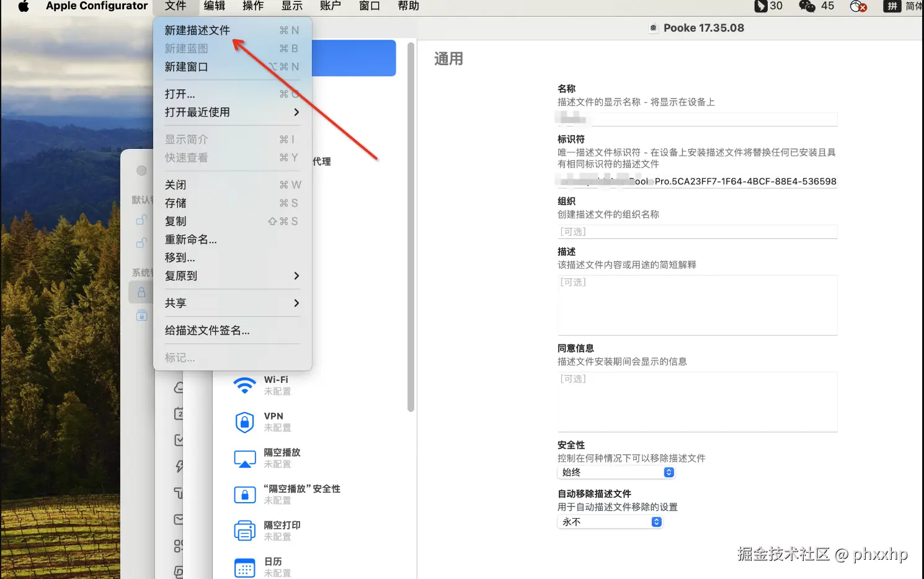Viewport: 924px width, 579px height.
Task: Open the 编辑 menu
Action: click(x=215, y=6)
